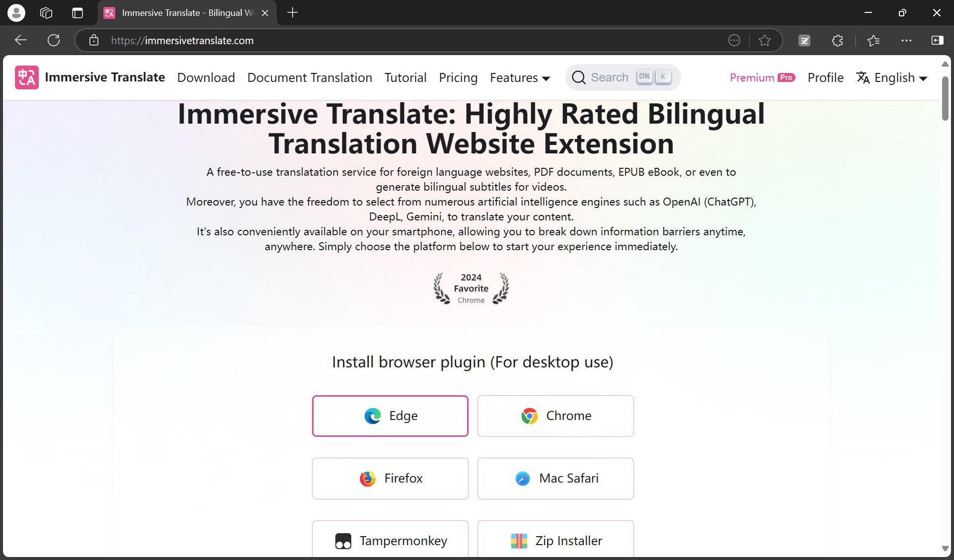The image size is (954, 560).
Task: Click the Premium Pro link
Action: (762, 78)
